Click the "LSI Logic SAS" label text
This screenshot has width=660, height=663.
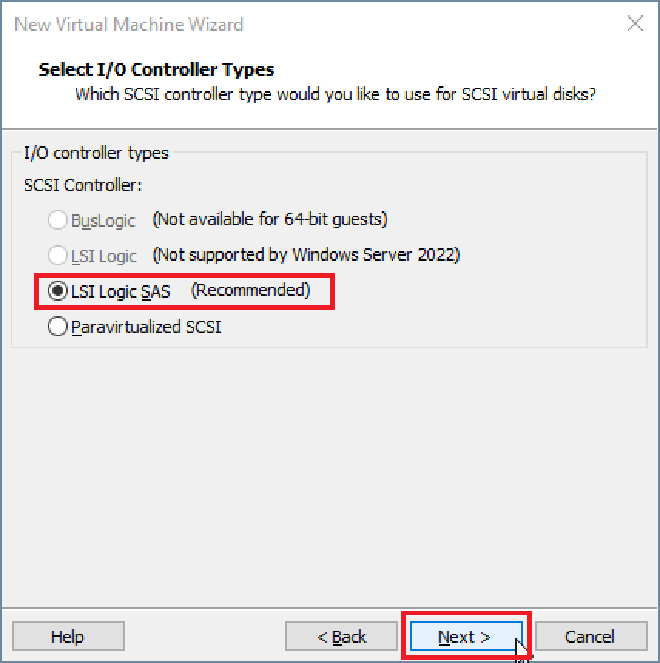point(121,291)
